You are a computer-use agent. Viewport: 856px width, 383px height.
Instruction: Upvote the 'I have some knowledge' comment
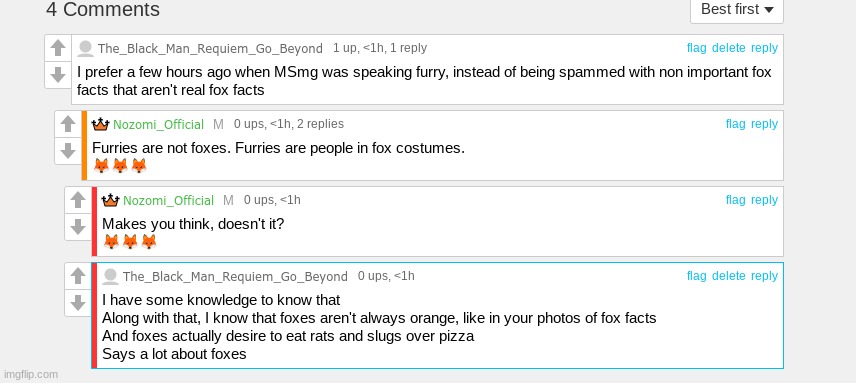pos(78,276)
